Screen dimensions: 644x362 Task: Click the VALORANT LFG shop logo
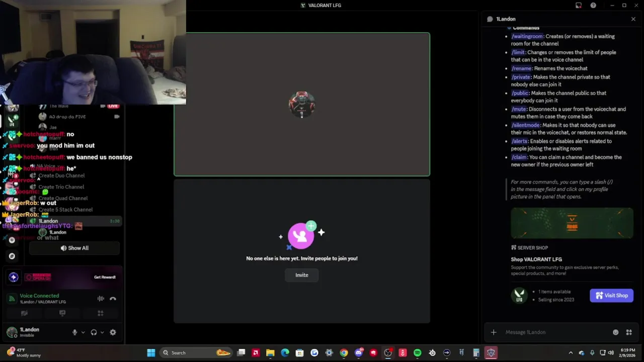(519, 296)
